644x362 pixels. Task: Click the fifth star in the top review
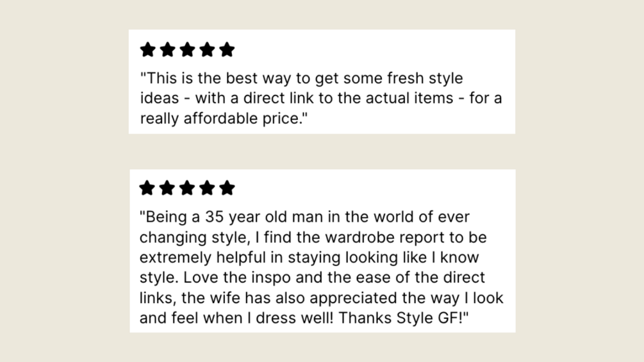227,50
